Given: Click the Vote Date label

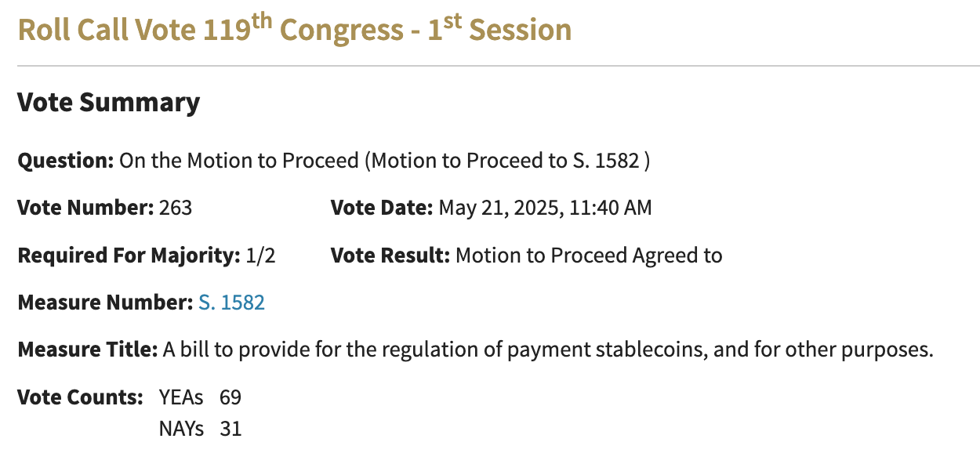Looking at the screenshot, I should (382, 208).
